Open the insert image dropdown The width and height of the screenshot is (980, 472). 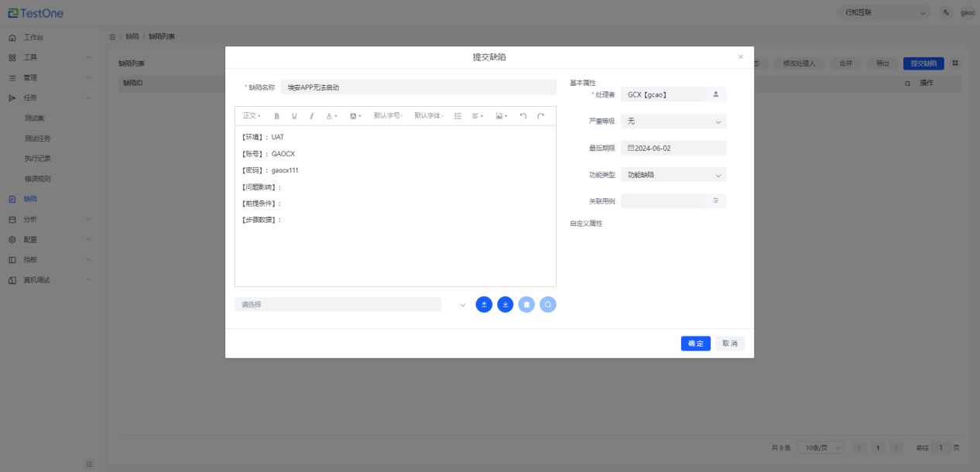(502, 116)
